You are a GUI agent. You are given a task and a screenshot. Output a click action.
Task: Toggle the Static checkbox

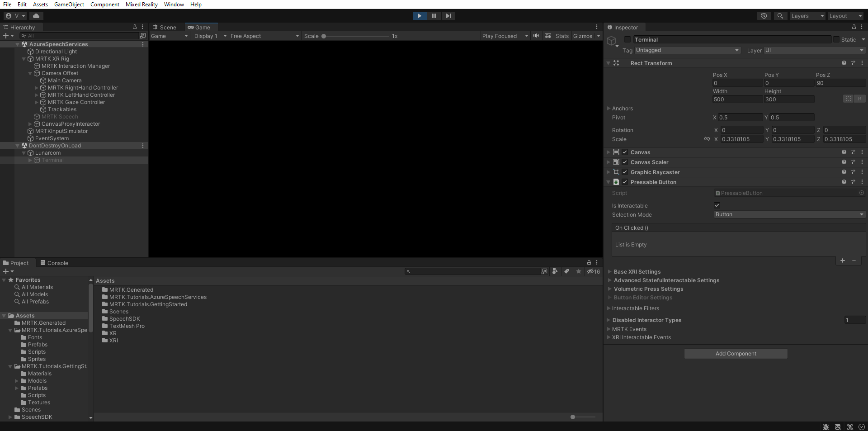point(836,39)
